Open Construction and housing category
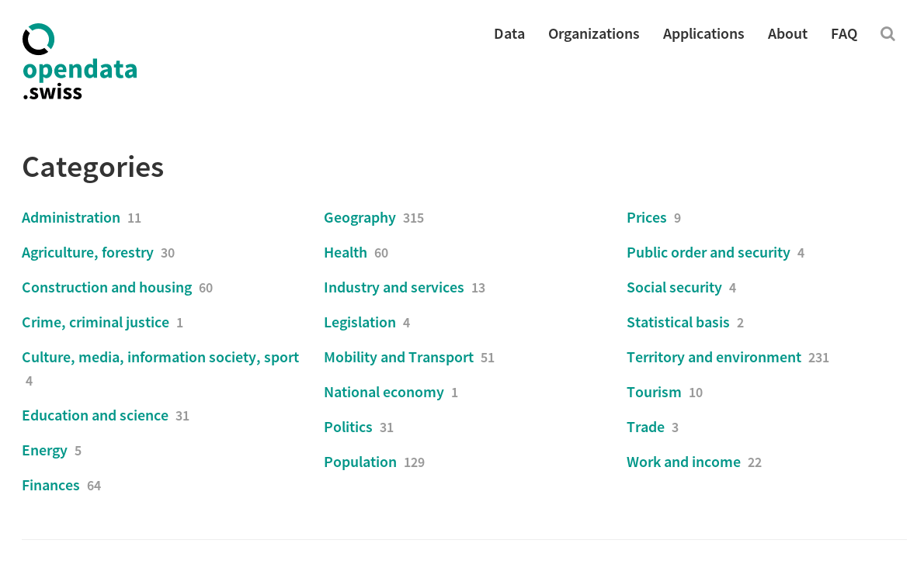This screenshot has height=571, width=924. click(106, 287)
